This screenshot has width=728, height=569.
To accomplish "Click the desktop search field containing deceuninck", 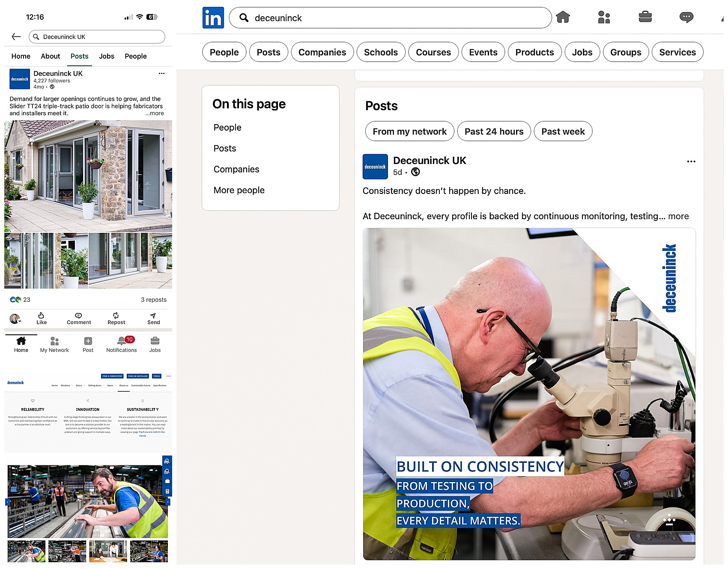I will click(391, 18).
